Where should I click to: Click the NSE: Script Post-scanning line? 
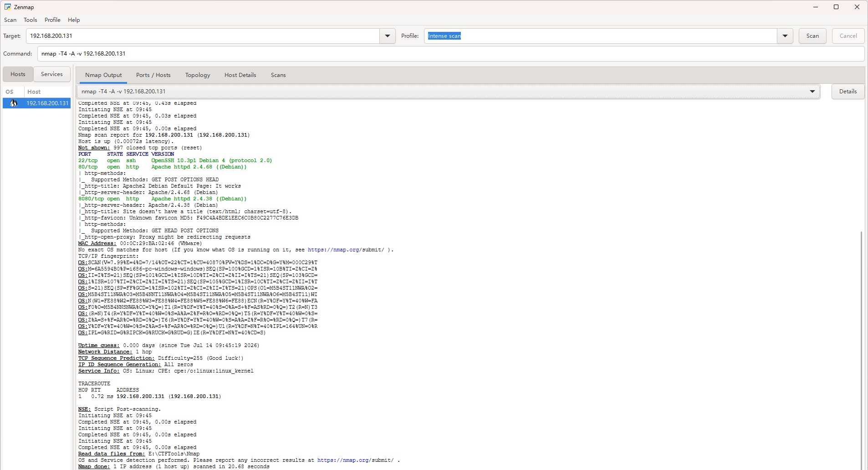pos(119,409)
